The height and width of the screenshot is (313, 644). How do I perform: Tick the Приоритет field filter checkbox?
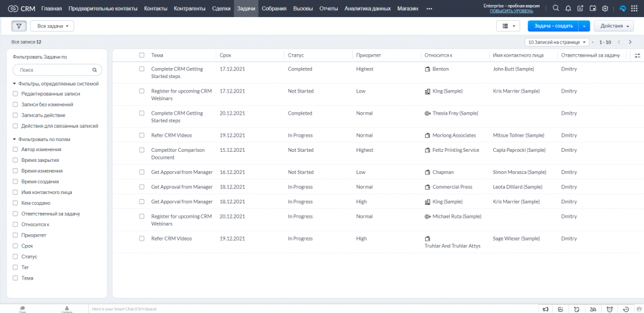tap(15, 236)
